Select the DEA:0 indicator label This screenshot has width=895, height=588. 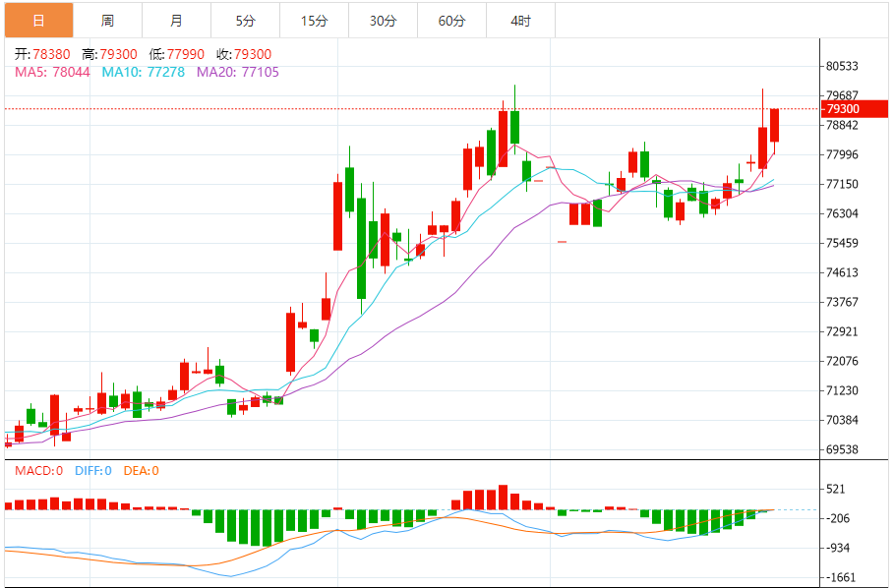(141, 471)
